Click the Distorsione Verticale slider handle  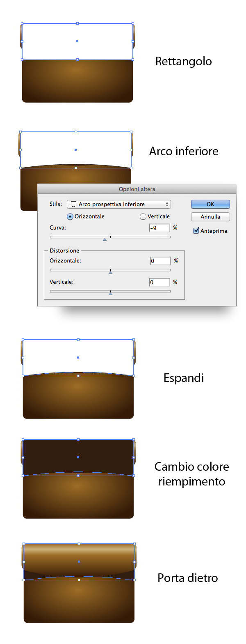coord(110,293)
